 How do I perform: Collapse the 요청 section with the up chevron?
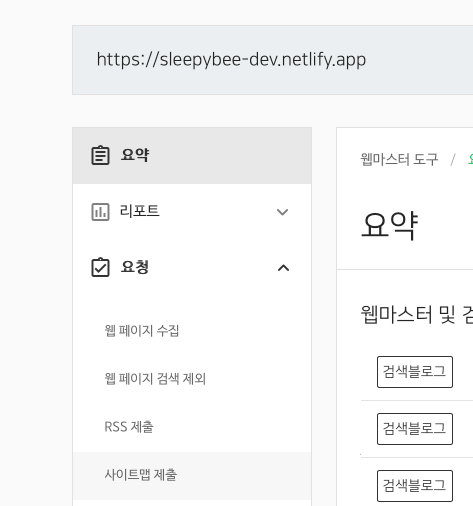(x=283, y=268)
